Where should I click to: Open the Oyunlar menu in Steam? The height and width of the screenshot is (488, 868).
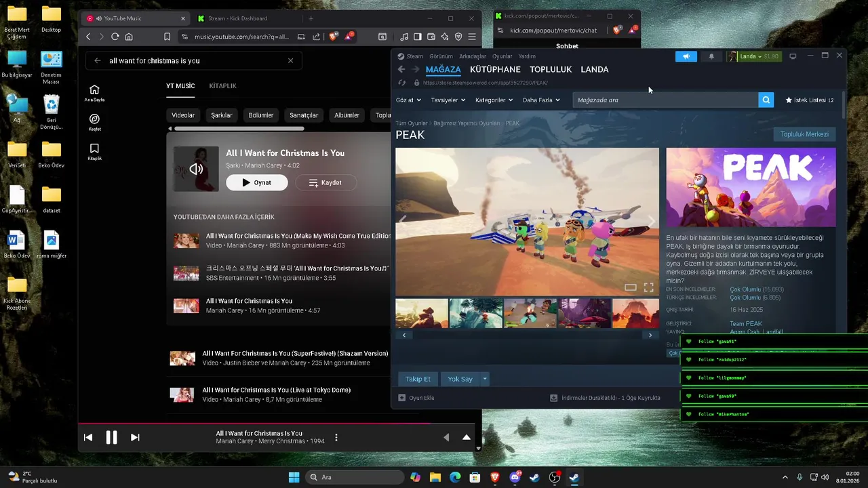[x=502, y=56]
